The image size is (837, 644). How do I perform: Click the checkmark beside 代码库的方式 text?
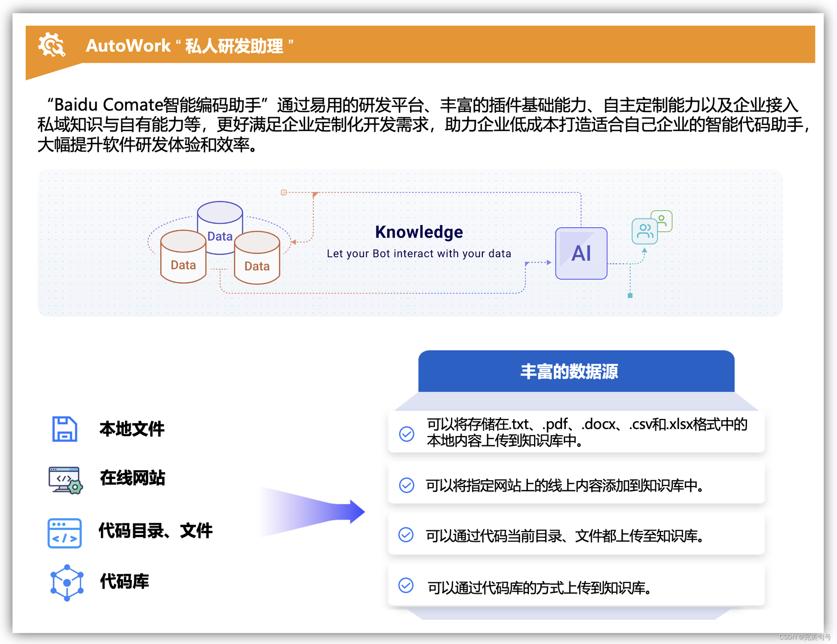point(406,586)
